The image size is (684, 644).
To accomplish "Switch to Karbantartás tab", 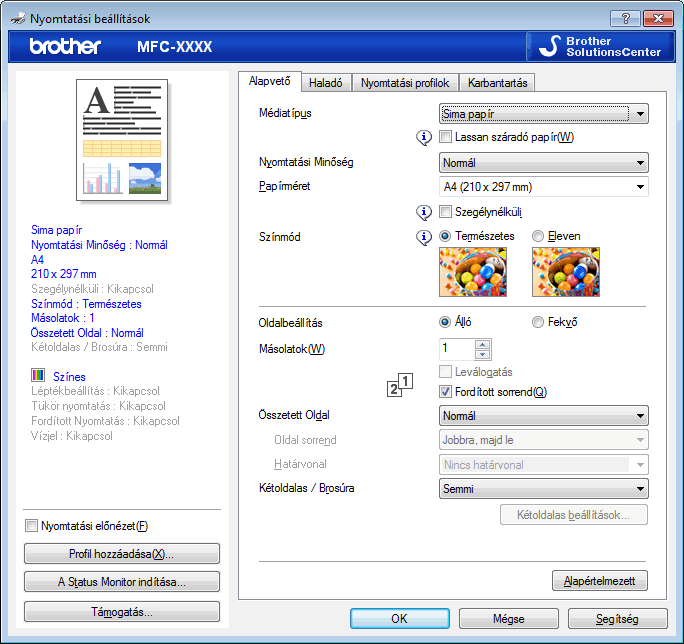I will [x=497, y=82].
